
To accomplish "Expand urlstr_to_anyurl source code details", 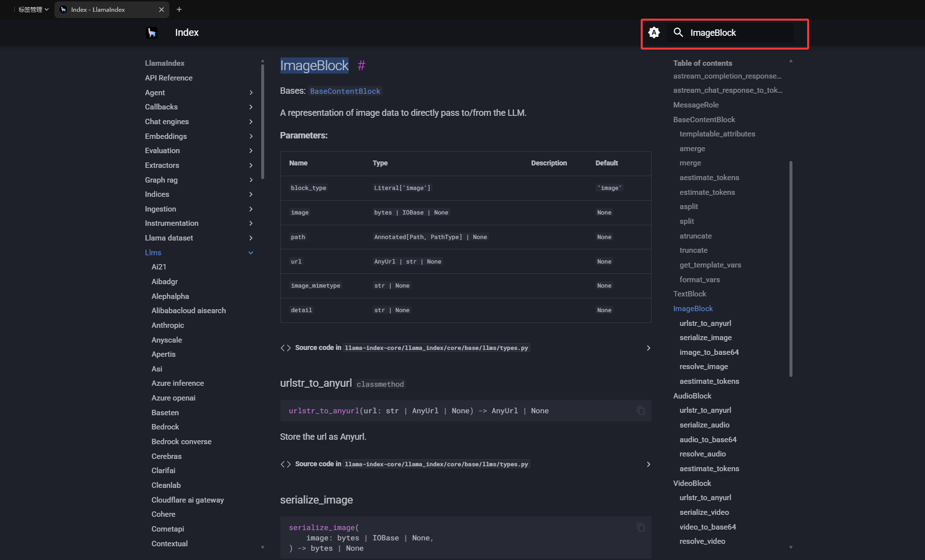I will tap(465, 464).
